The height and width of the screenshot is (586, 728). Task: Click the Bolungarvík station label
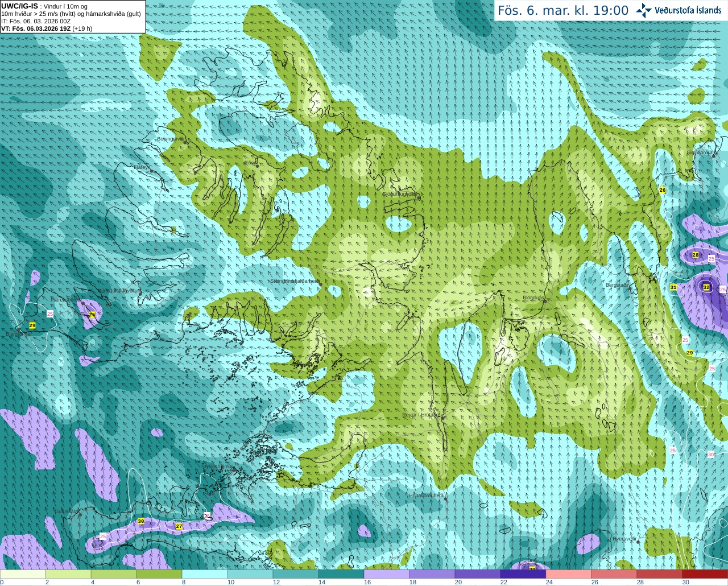[x=170, y=139]
